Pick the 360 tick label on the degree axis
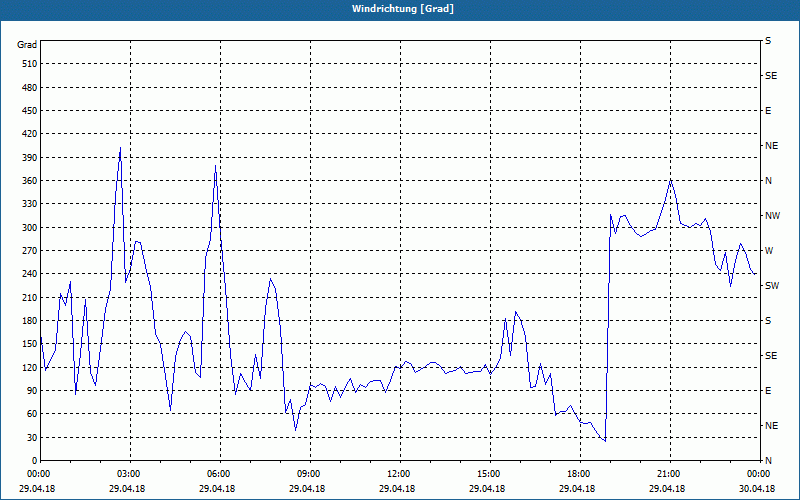800x500 pixels. click(30, 181)
